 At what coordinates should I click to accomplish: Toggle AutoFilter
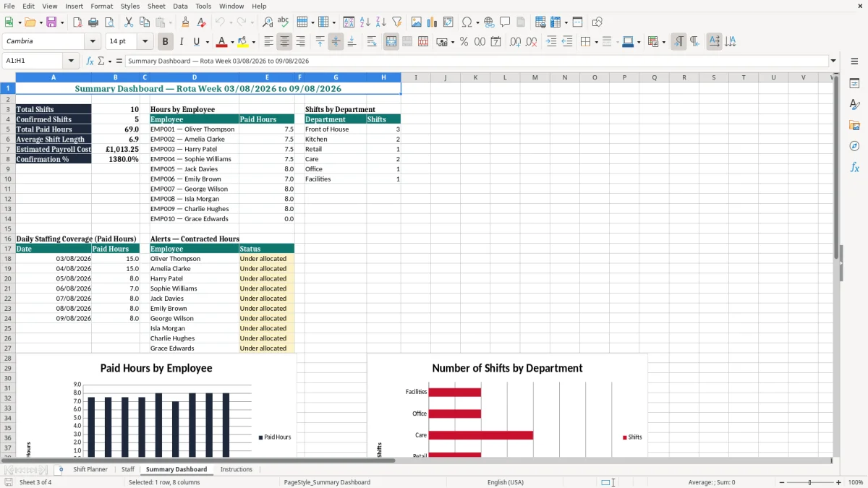[396, 22]
